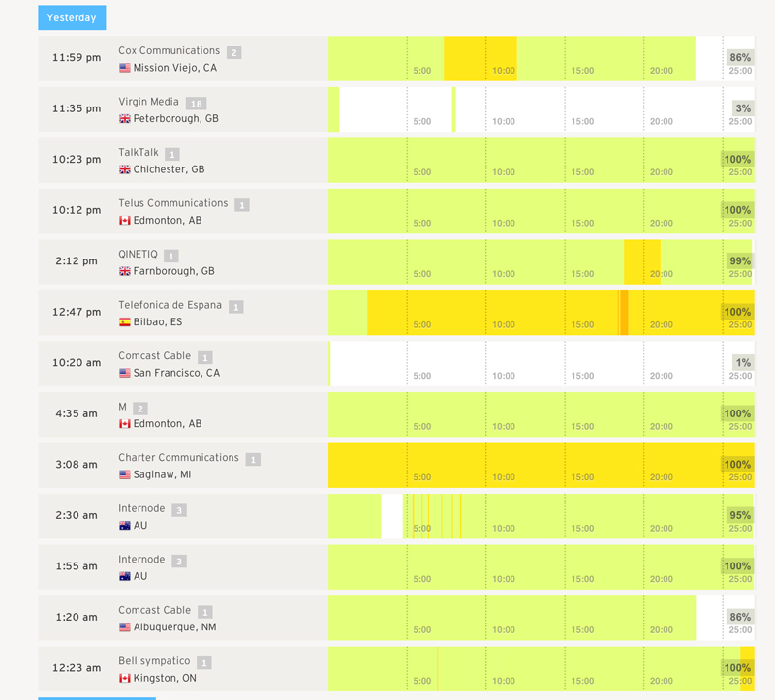Screen dimensions: 775x700
Task: Click visit count badge for QINETIQ
Action: tap(171, 256)
